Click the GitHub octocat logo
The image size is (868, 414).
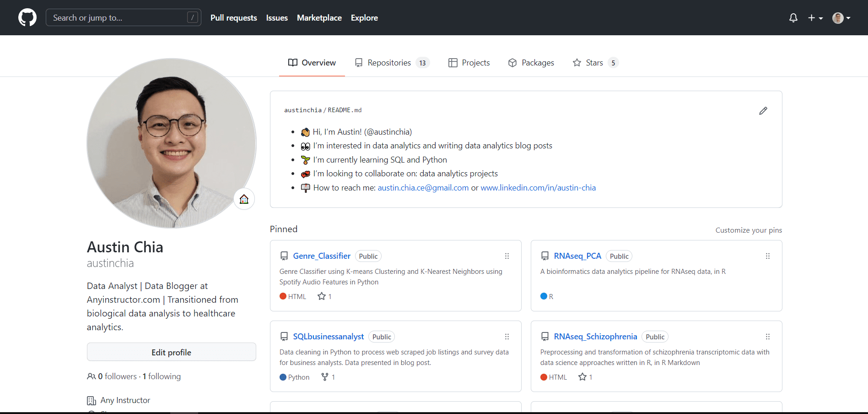(27, 18)
